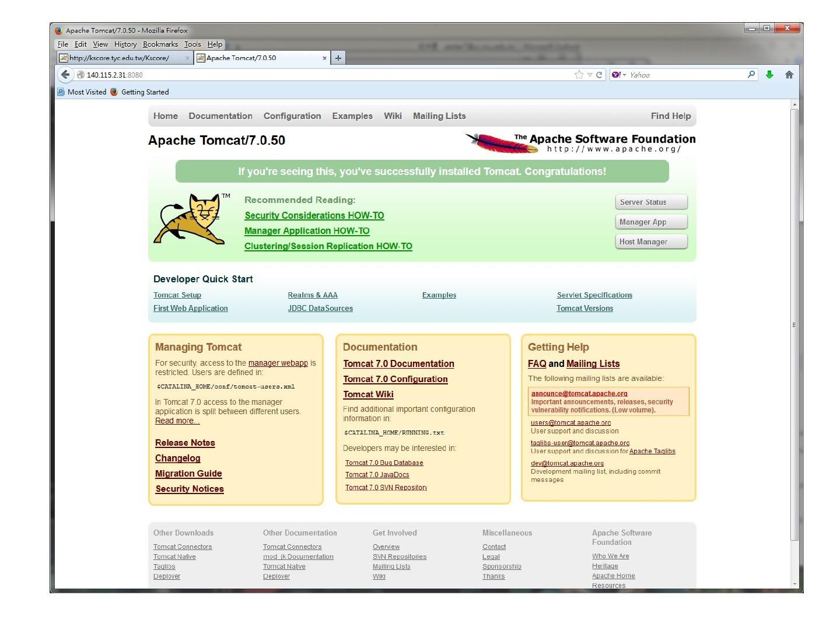Viewport: 840px width, 630px height.
Task: Open the Tomcat Versions link
Action: 584,309
